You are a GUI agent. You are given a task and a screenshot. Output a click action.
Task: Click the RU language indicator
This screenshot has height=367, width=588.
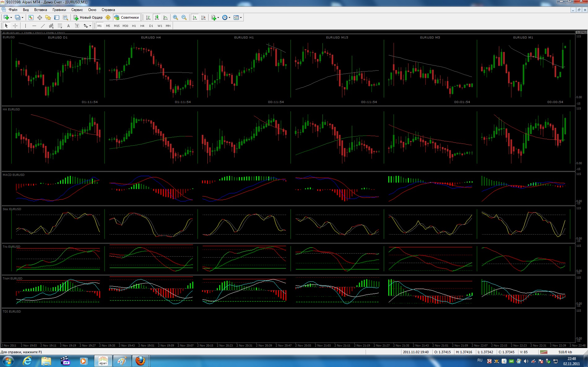[480, 360]
